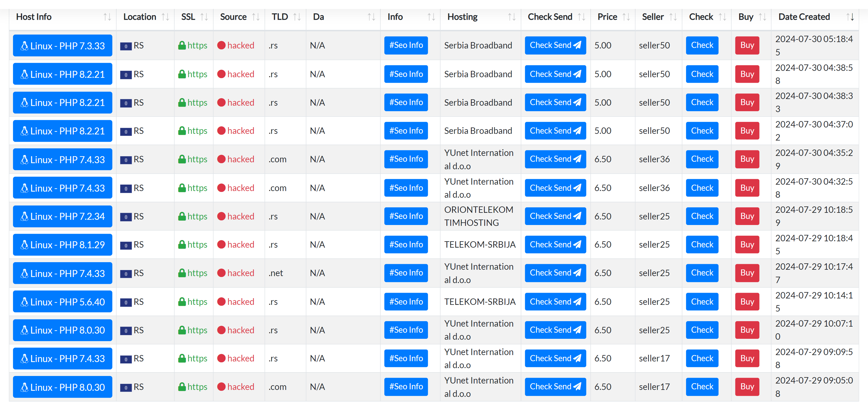The height and width of the screenshot is (405, 868).
Task: Buy the PHP 7.2.34 host
Action: (x=747, y=216)
